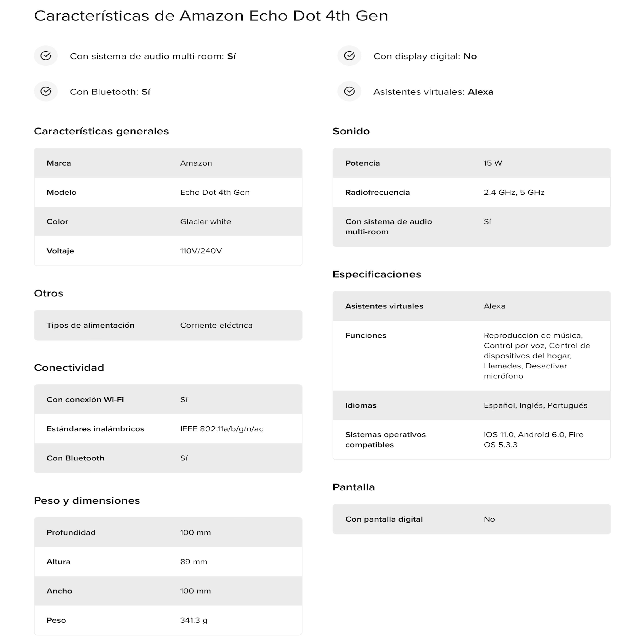644x644 pixels.
Task: Click the check icon beside multi-room audio
Action: click(x=46, y=56)
